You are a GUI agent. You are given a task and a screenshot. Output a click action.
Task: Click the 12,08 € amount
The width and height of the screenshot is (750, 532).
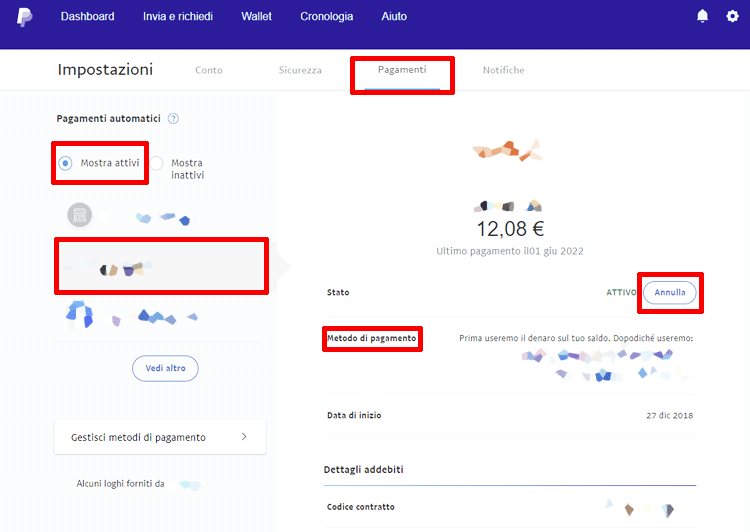click(510, 229)
